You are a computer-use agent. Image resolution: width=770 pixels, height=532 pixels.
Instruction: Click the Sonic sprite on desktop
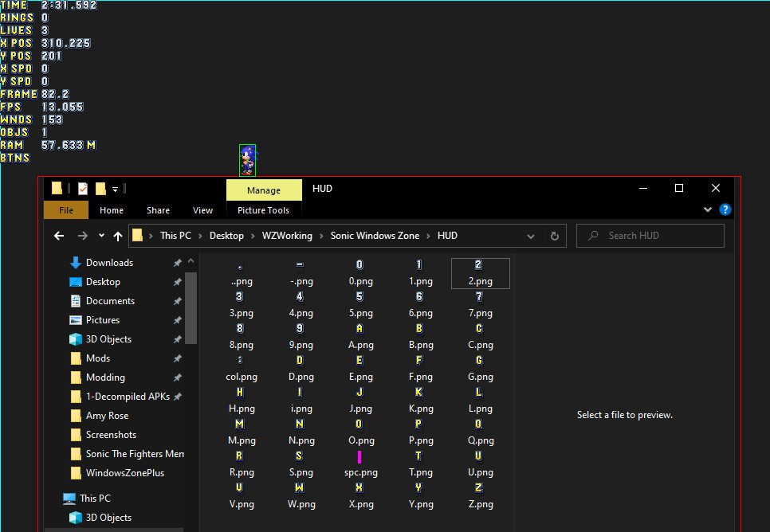(x=247, y=160)
